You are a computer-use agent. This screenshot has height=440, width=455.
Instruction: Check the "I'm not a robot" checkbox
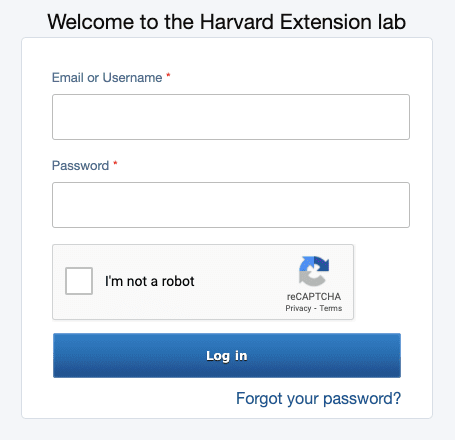coord(79,281)
